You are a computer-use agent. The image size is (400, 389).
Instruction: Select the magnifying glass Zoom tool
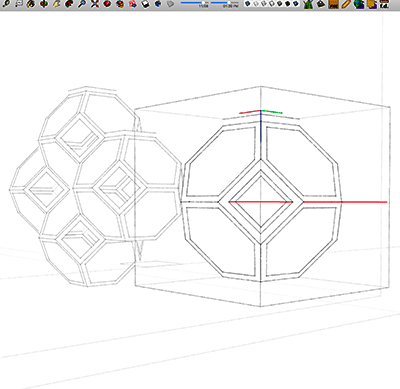(82, 4)
